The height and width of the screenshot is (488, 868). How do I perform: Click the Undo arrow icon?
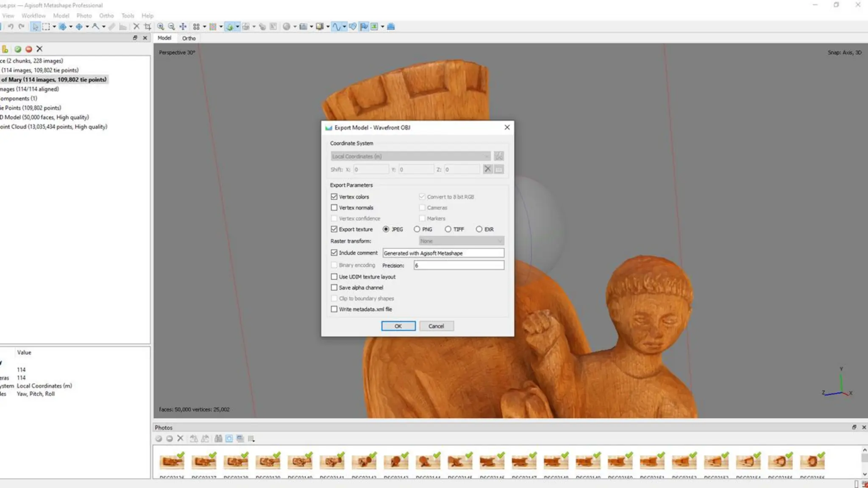[11, 27]
